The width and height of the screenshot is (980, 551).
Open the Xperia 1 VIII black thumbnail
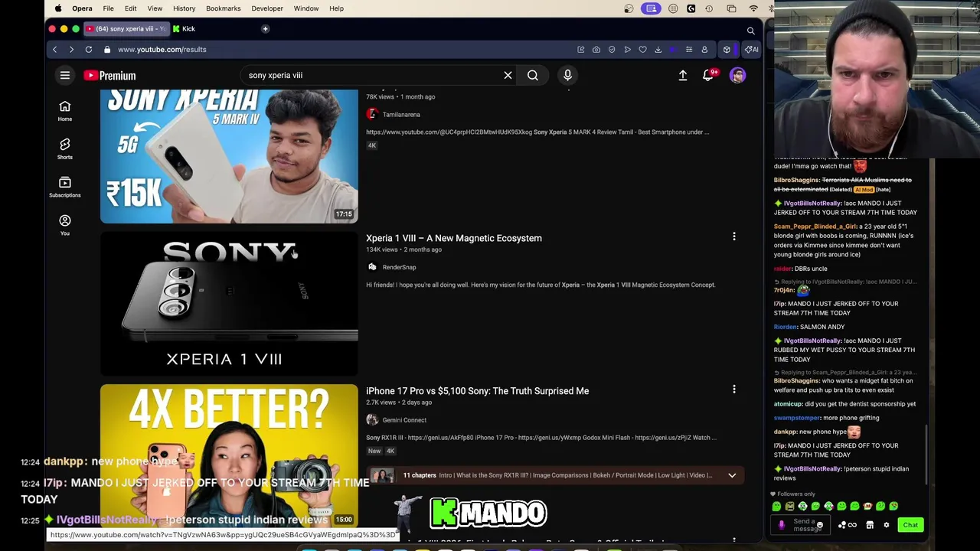click(x=229, y=304)
